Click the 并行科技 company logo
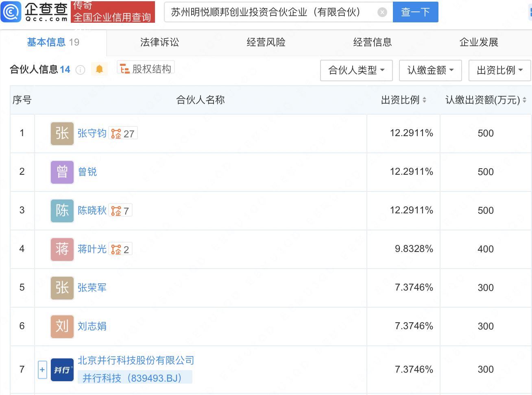The image size is (532, 395). click(x=62, y=370)
